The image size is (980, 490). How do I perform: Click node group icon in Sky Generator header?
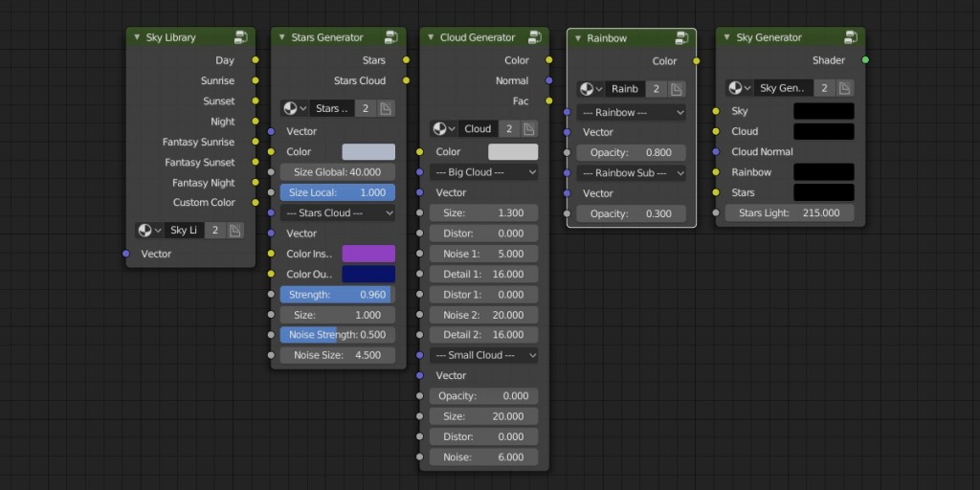click(850, 37)
